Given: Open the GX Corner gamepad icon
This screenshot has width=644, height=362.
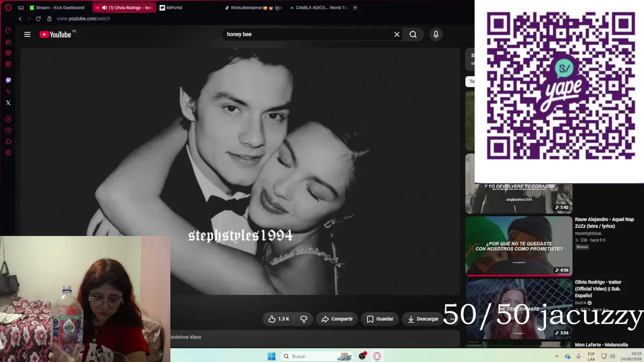Looking at the screenshot, I should coord(21,8).
